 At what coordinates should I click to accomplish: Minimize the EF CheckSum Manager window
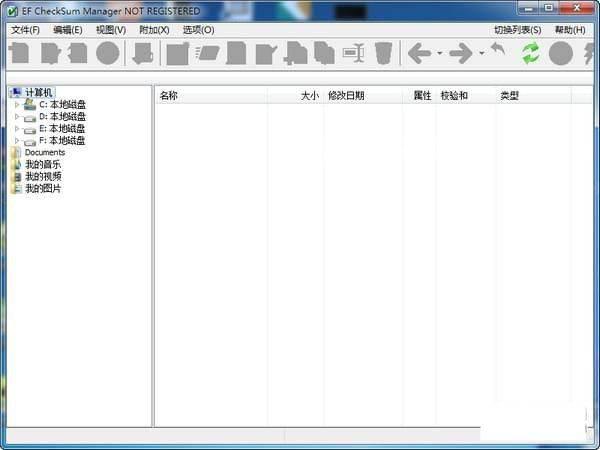[x=528, y=8]
